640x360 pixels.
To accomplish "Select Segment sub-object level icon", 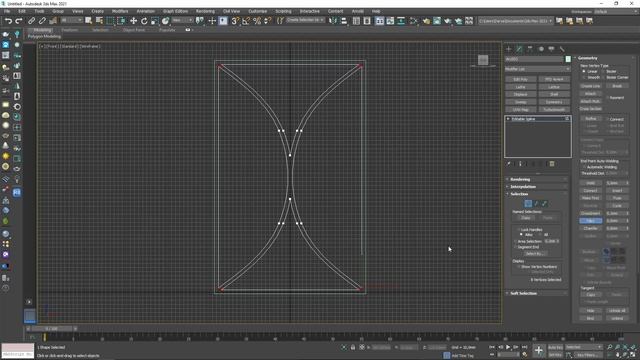I will [536, 203].
